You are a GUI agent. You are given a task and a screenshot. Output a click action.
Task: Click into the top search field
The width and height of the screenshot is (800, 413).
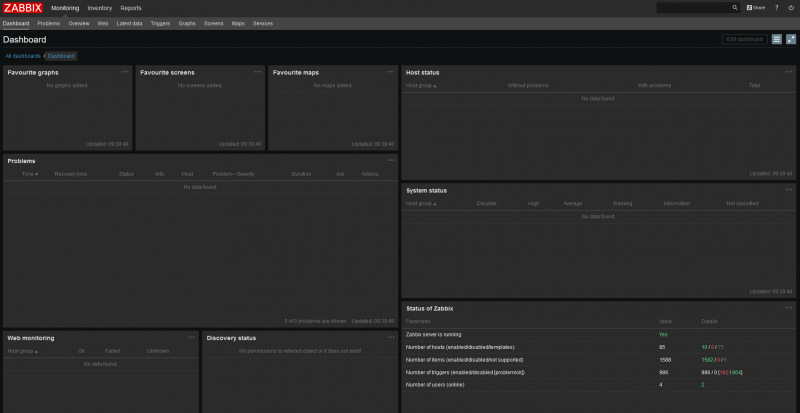[693, 7]
